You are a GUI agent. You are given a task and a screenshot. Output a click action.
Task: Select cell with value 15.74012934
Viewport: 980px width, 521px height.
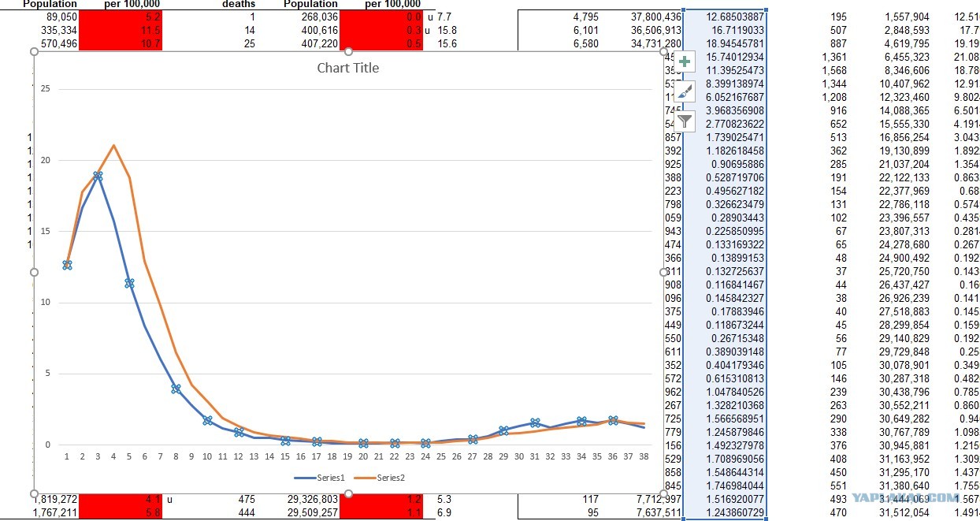[726, 57]
